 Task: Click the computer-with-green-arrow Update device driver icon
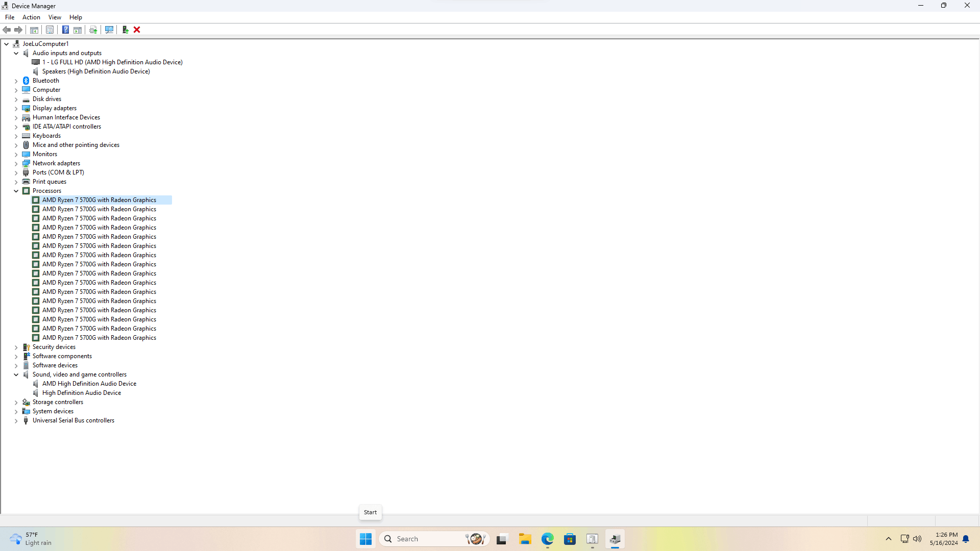pos(125,30)
